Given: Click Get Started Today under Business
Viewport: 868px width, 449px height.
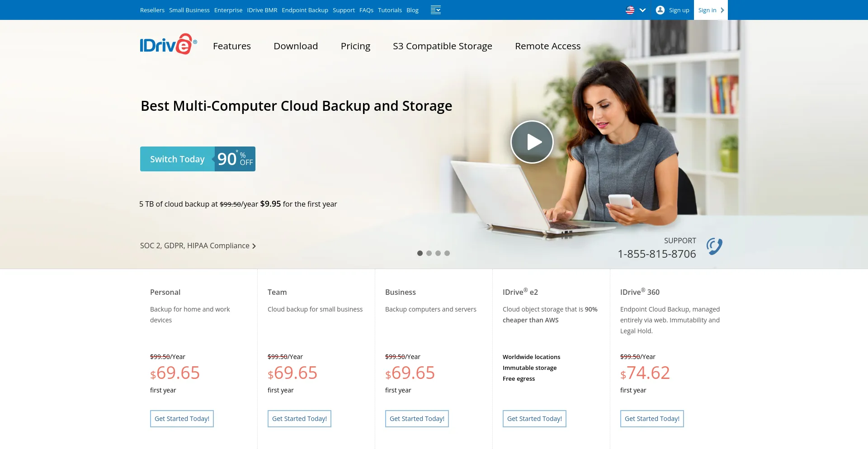Looking at the screenshot, I should click(x=417, y=419).
